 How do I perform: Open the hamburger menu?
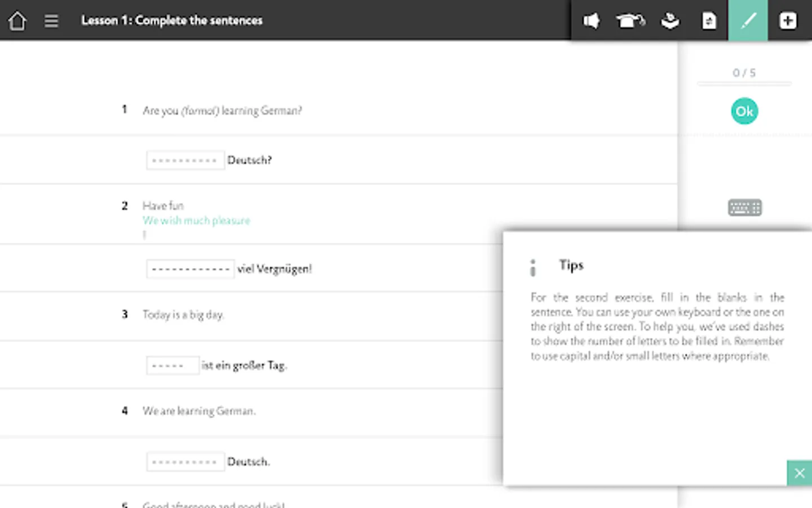[x=51, y=21]
